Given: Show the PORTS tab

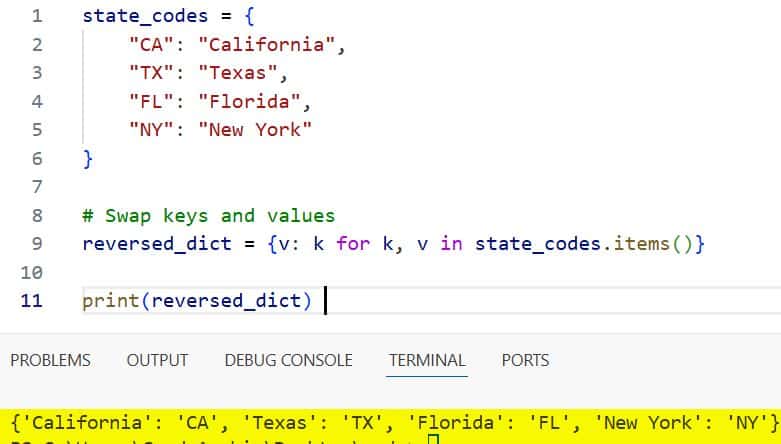Looking at the screenshot, I should (x=525, y=360).
